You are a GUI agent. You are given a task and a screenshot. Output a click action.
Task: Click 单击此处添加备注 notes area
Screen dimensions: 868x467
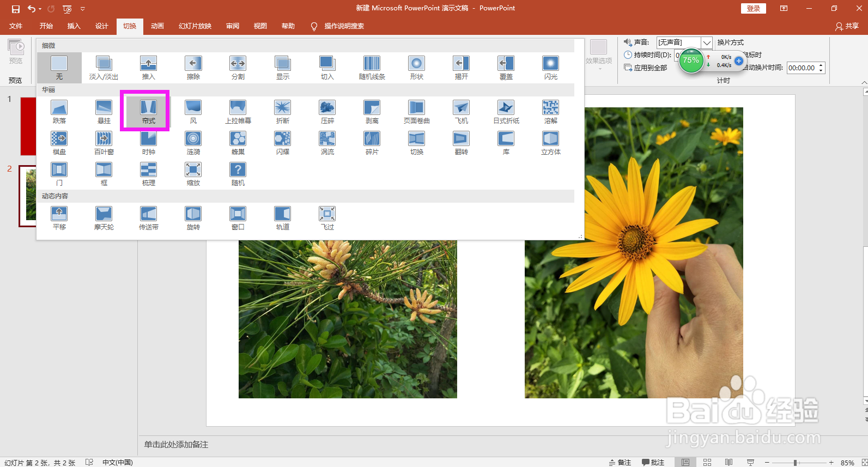[x=176, y=445]
